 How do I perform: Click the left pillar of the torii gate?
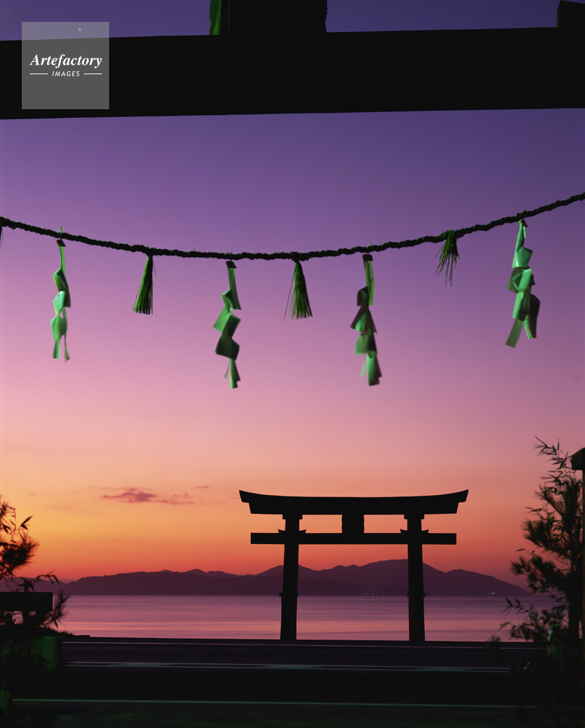tap(290, 582)
